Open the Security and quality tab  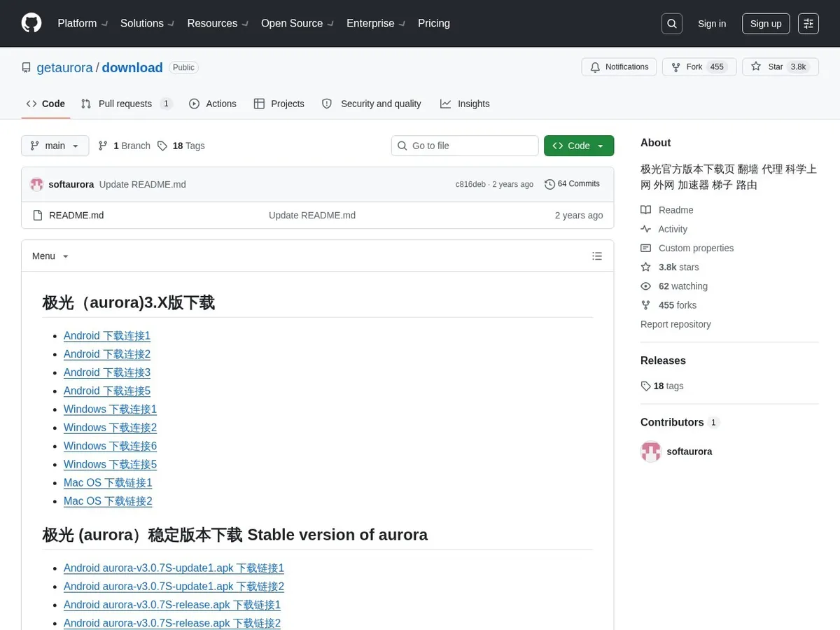(x=371, y=104)
